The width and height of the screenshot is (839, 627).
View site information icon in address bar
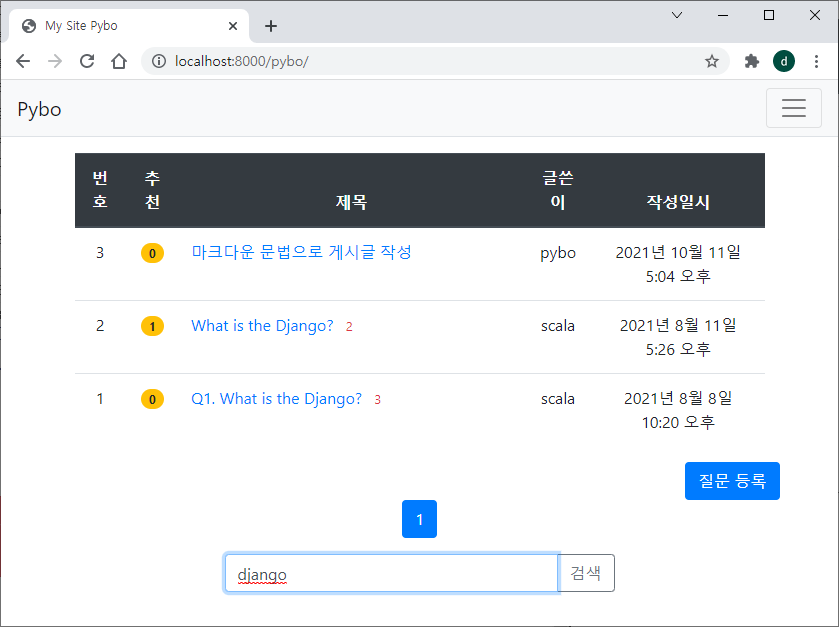click(159, 61)
